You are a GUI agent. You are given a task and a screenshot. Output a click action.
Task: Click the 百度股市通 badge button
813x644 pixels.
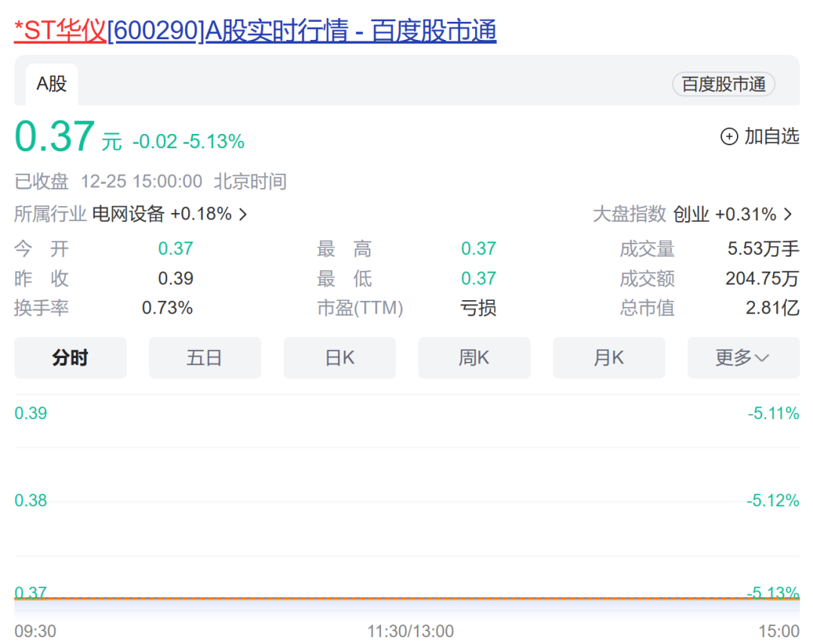tap(723, 84)
